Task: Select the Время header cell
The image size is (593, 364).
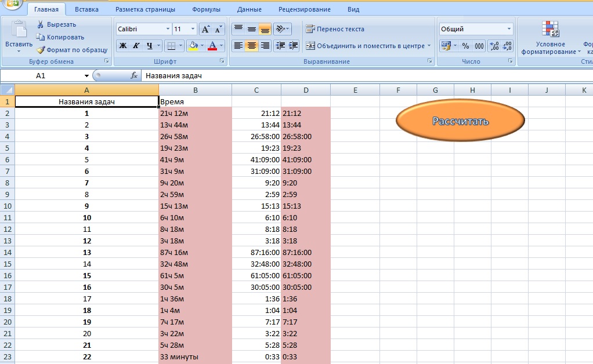Action: tap(195, 101)
